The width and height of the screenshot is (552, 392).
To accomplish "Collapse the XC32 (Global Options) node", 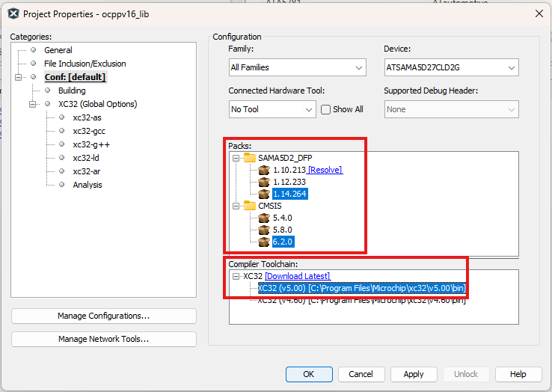I will (x=33, y=104).
